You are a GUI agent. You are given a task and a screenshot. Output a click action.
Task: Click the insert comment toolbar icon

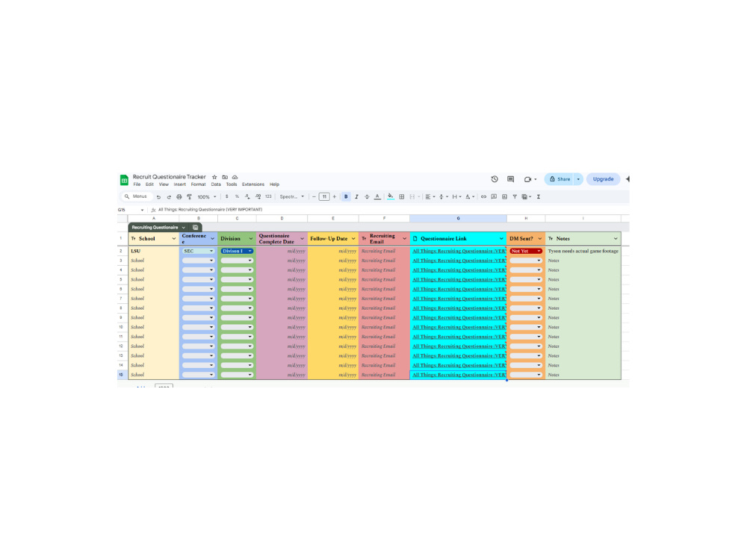[494, 196]
